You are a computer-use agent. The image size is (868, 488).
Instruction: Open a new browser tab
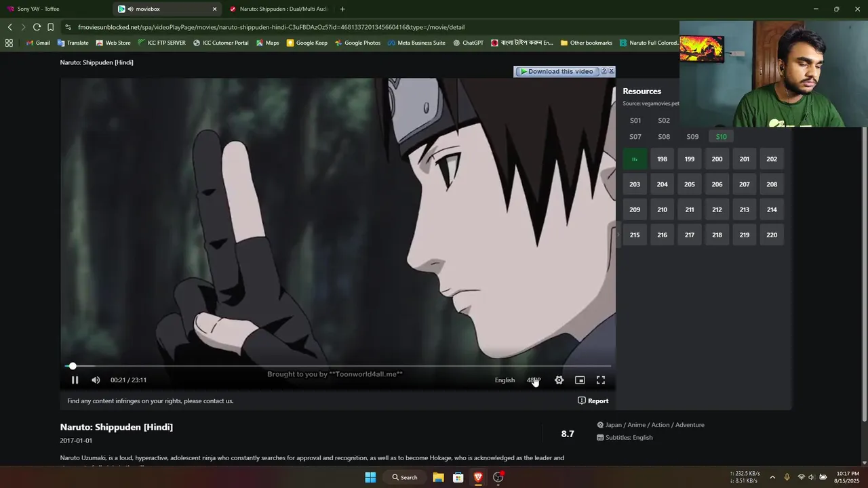[x=342, y=9]
